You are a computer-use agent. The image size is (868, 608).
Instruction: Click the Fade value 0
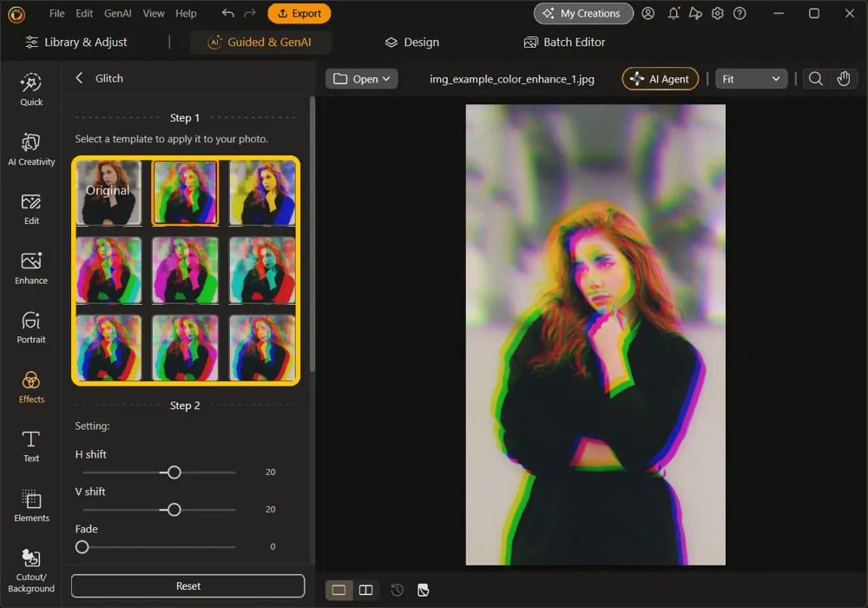(x=273, y=547)
